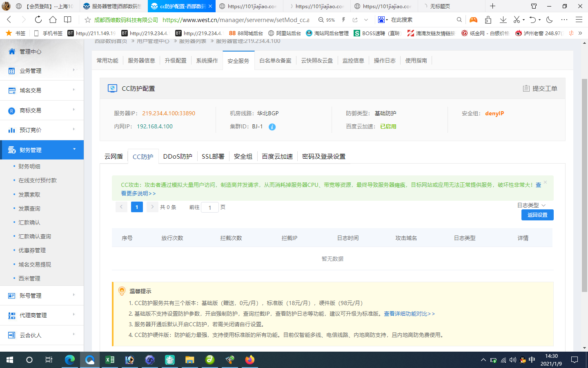Viewport: 588px width, 368px height.
Task: Open the 升级配置 tab
Action: click(175, 60)
